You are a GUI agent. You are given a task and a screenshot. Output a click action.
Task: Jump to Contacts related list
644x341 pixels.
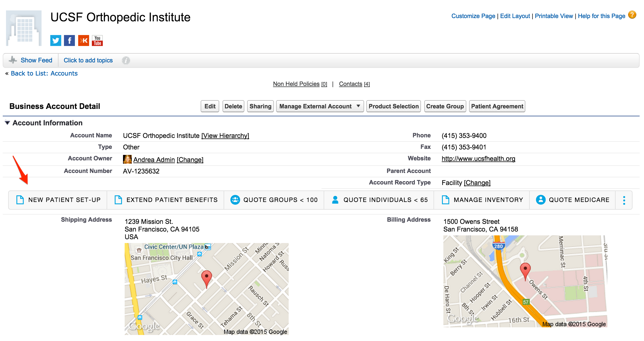click(x=354, y=84)
